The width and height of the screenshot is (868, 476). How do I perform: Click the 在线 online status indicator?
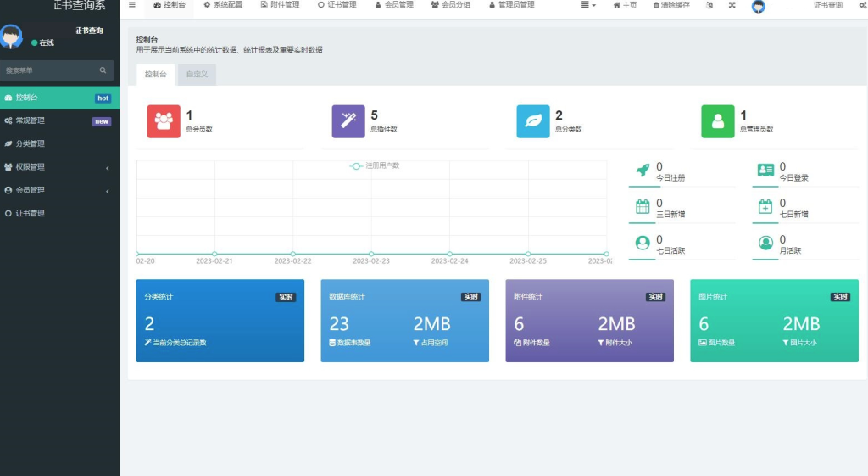[x=42, y=42]
